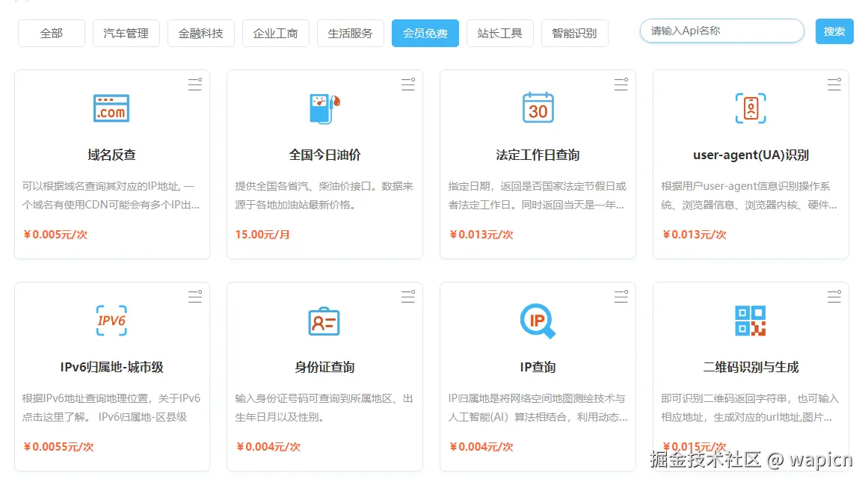868x485 pixels.
Task: Switch to the 全部 category tab
Action: click(x=50, y=33)
